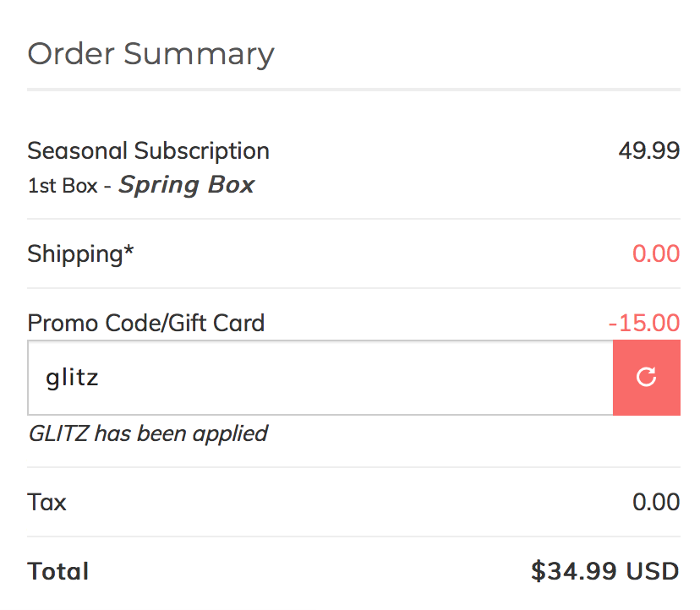The image size is (700, 610).
Task: Click the Promo Code/Gift Card label
Action: [x=146, y=323]
